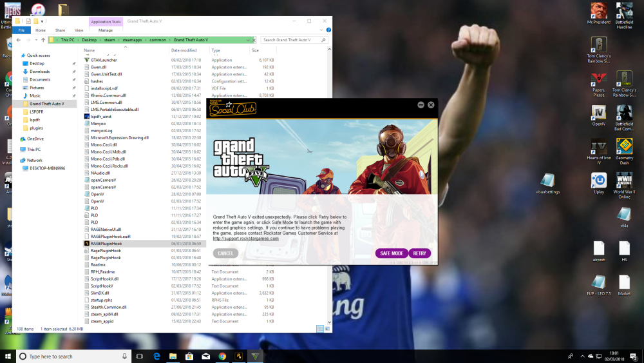Open the visualsettings desktop file

click(547, 183)
